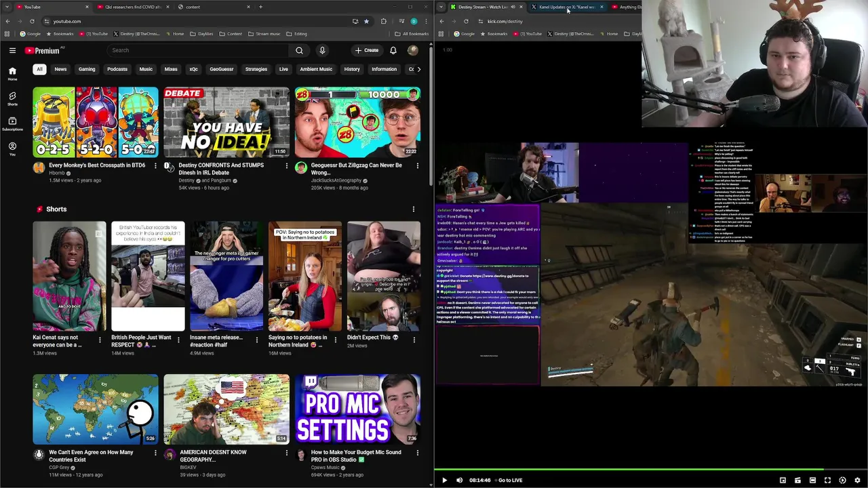The image size is (868, 488).
Task: Open Shorts in the YouTube sidebar
Action: click(x=12, y=99)
